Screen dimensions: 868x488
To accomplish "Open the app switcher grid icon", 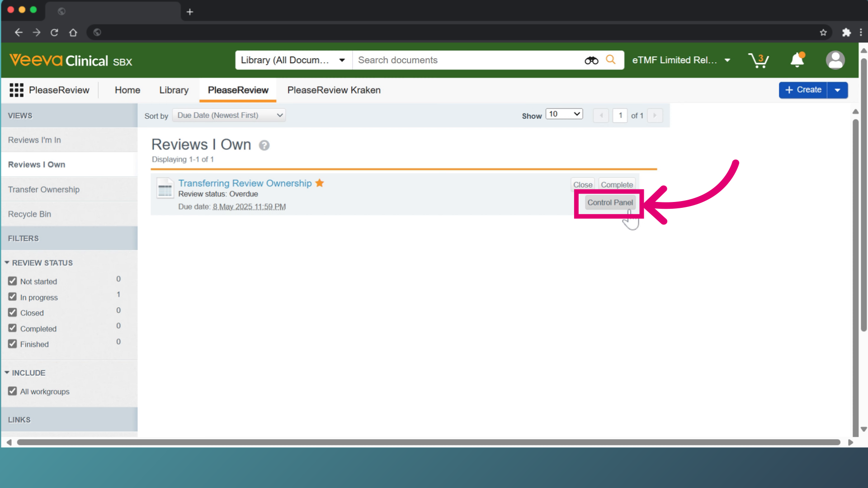I will (x=16, y=90).
